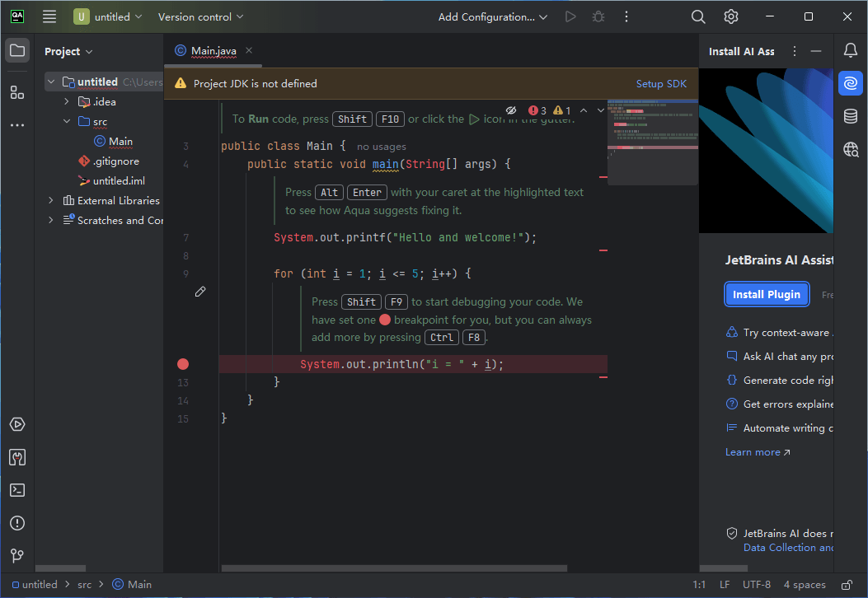
Task: Open more run actions vertical dots
Action: tap(626, 16)
